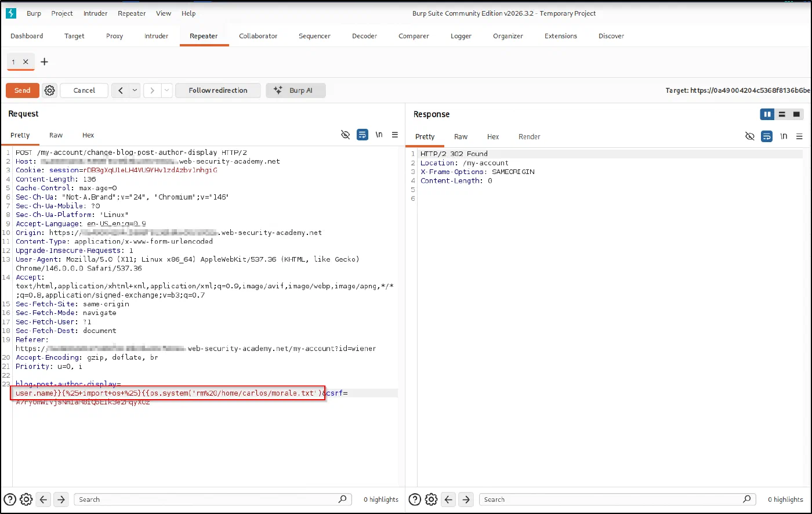Toggle line wrap in the Response pane
This screenshot has width=812, height=514.
click(767, 136)
